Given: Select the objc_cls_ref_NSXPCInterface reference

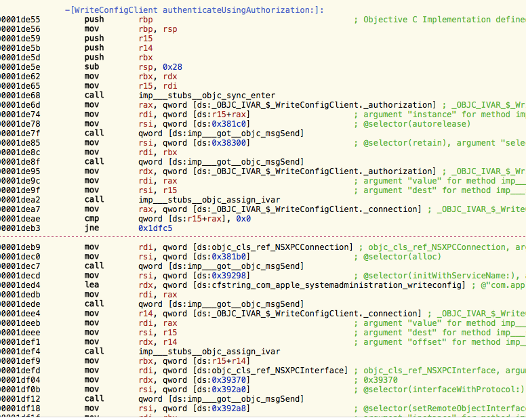Looking at the screenshot, I should [x=270, y=371].
